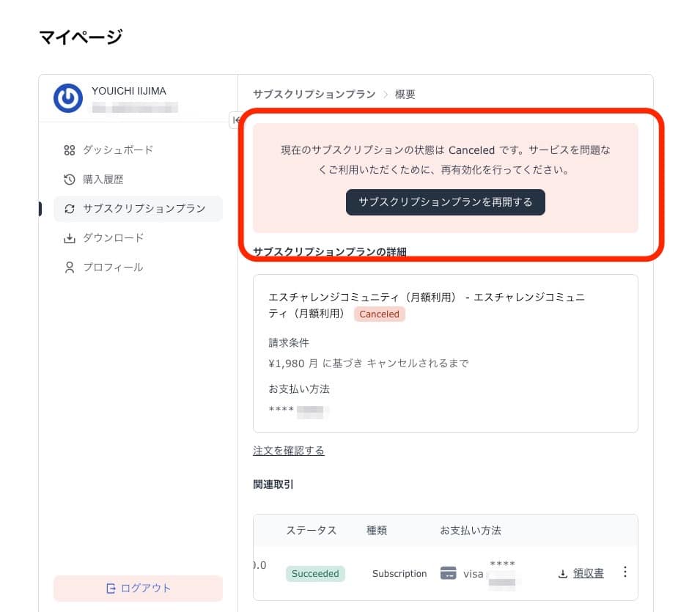The height and width of the screenshot is (612, 700).
Task: Click the マイページ page title
Action: tap(81, 37)
